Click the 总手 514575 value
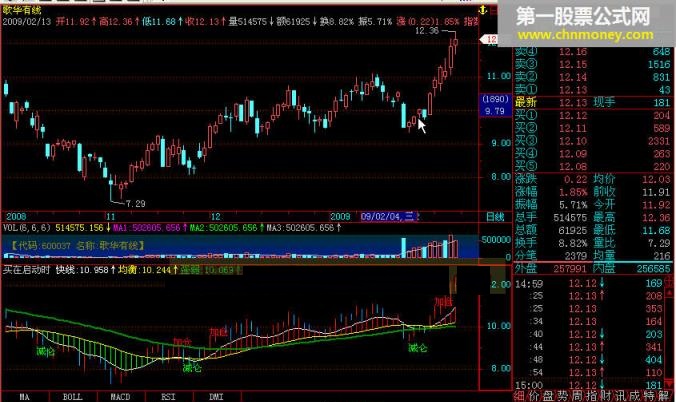Screen dimensions: 676x402 (570, 218)
